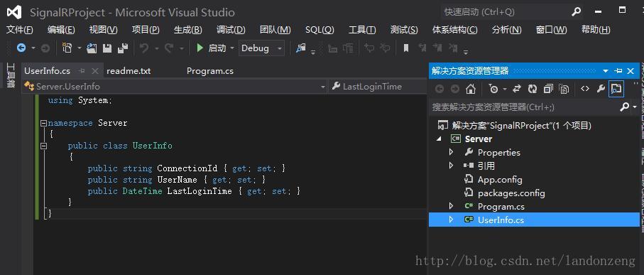Click the Pending Changes Filter clock icon
Screen dimensions: 644x275
493,89
